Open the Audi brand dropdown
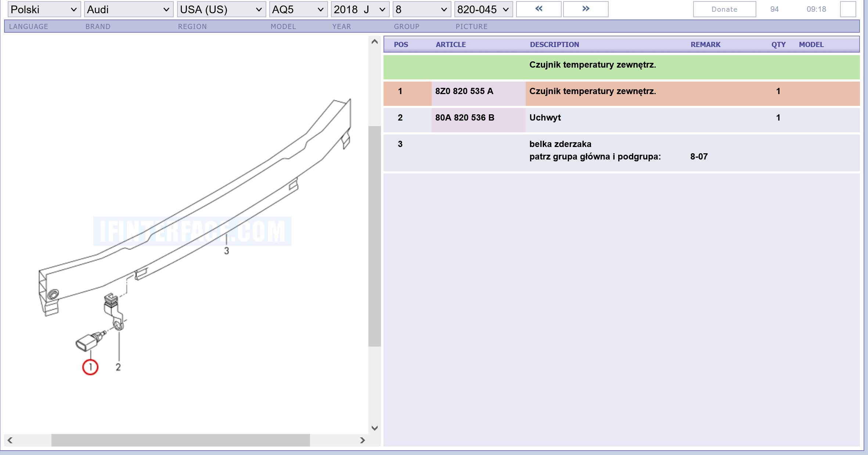Screen dimensions: 868x455 [128, 10]
